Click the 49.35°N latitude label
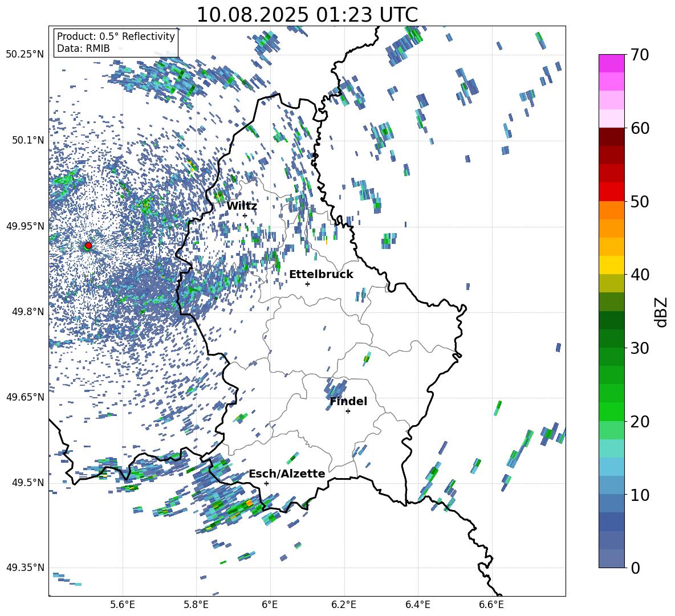Viewport: 675px width, 616px height. coord(25,568)
